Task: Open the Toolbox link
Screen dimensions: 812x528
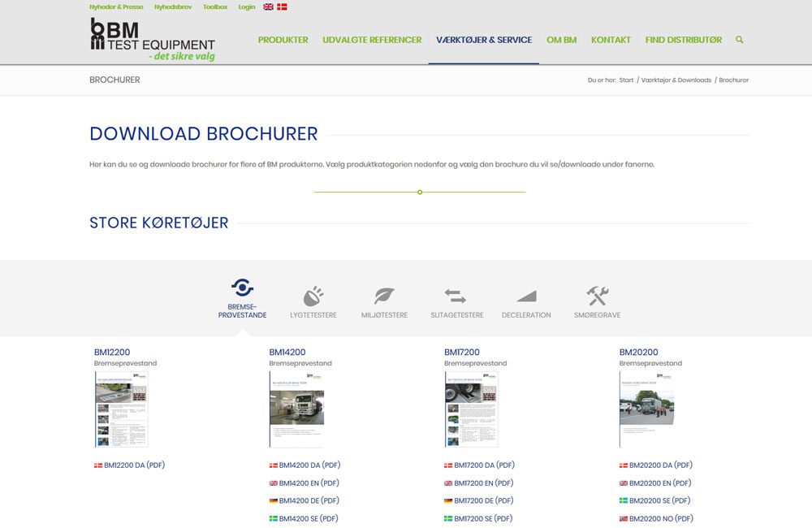Action: pyautogui.click(x=214, y=6)
